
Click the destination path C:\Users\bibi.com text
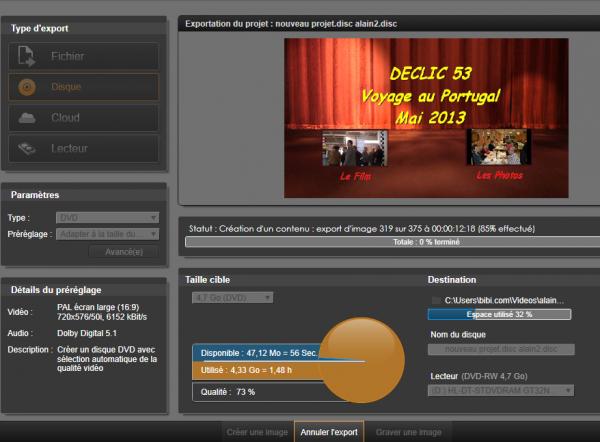click(x=504, y=300)
